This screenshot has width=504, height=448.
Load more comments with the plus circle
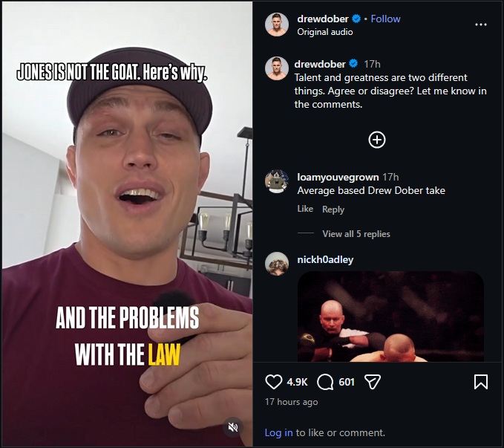377,140
